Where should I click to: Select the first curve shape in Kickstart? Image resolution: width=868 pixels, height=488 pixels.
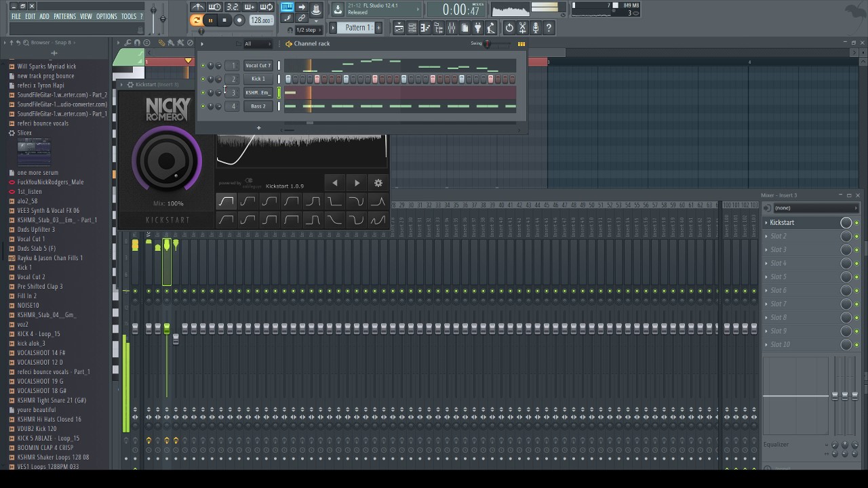(x=226, y=201)
